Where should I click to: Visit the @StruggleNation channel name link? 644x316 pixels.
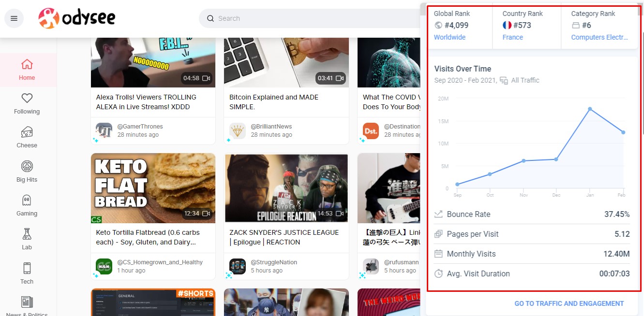[x=274, y=262]
